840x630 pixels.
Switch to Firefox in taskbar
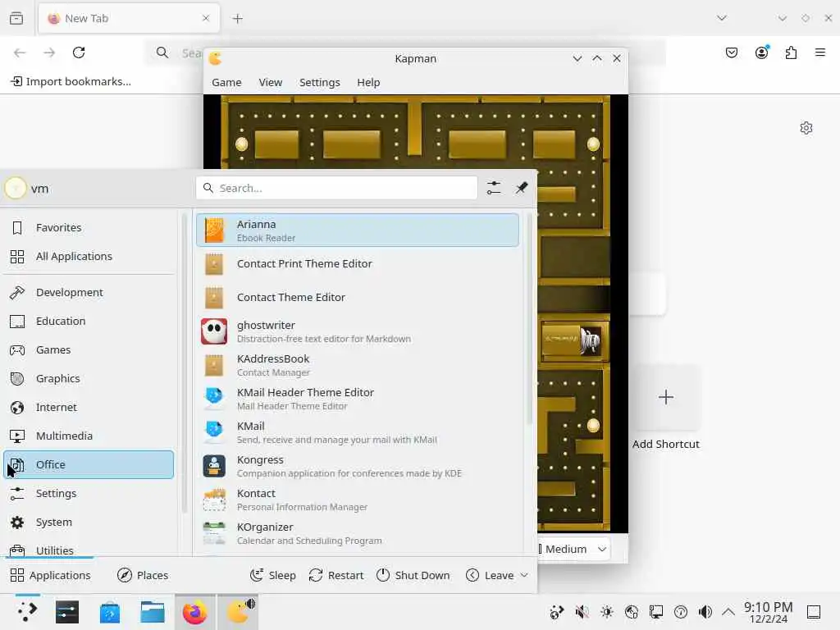tap(195, 612)
